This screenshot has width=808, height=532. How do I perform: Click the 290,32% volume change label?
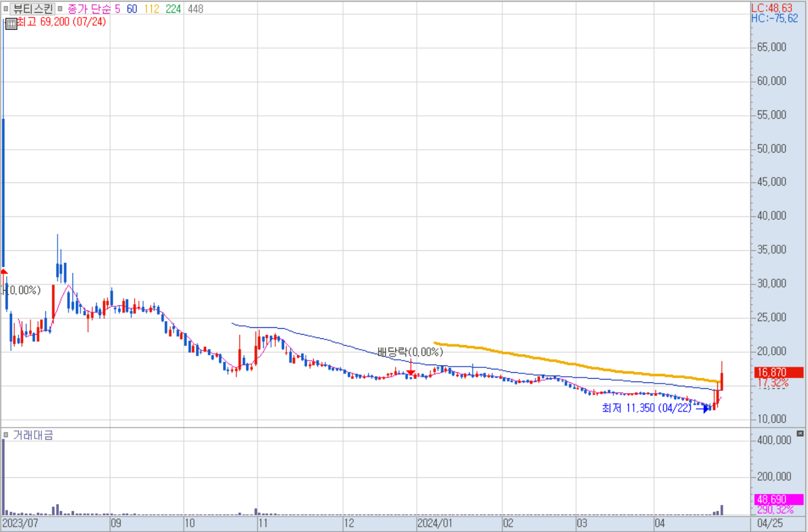click(x=775, y=510)
